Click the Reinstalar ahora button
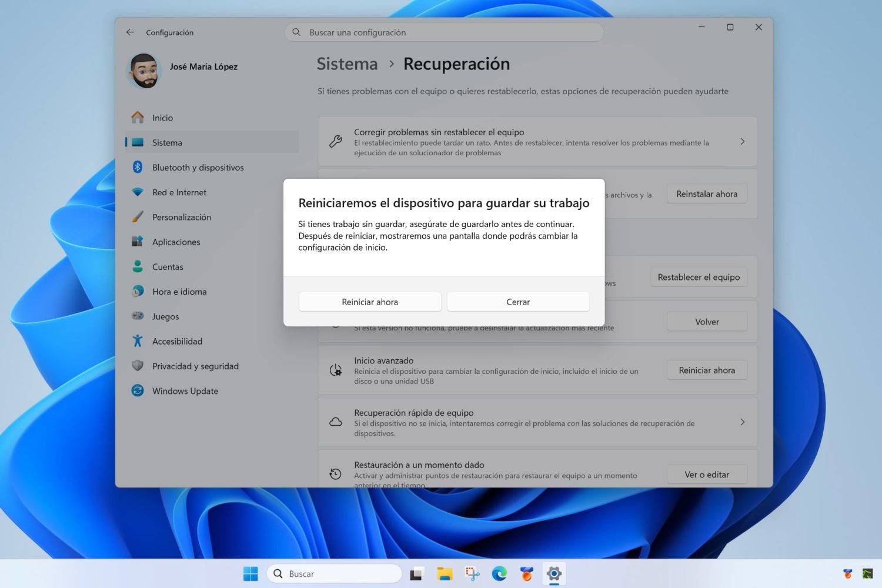The height and width of the screenshot is (588, 882). coord(707,194)
